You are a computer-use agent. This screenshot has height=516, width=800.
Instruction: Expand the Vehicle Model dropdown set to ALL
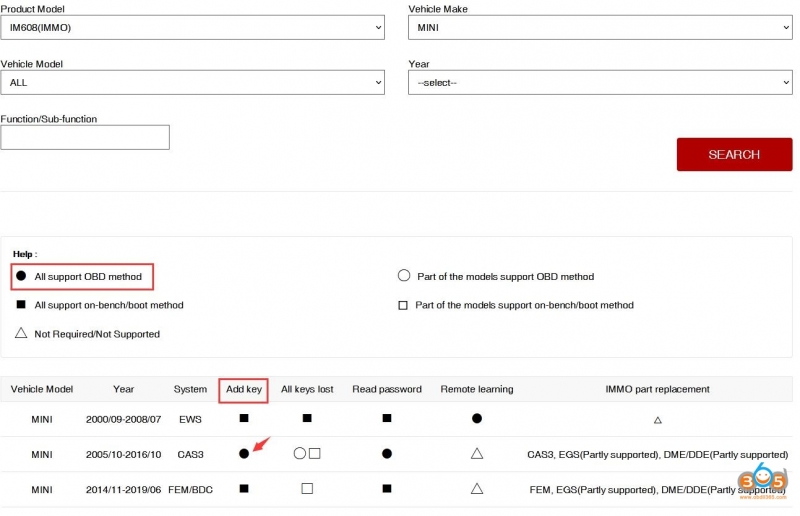point(192,83)
